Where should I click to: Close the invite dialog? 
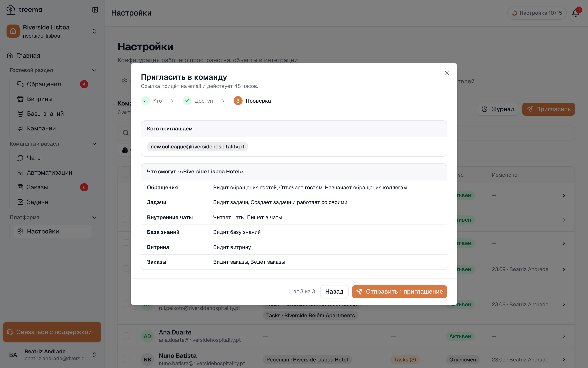(x=447, y=73)
